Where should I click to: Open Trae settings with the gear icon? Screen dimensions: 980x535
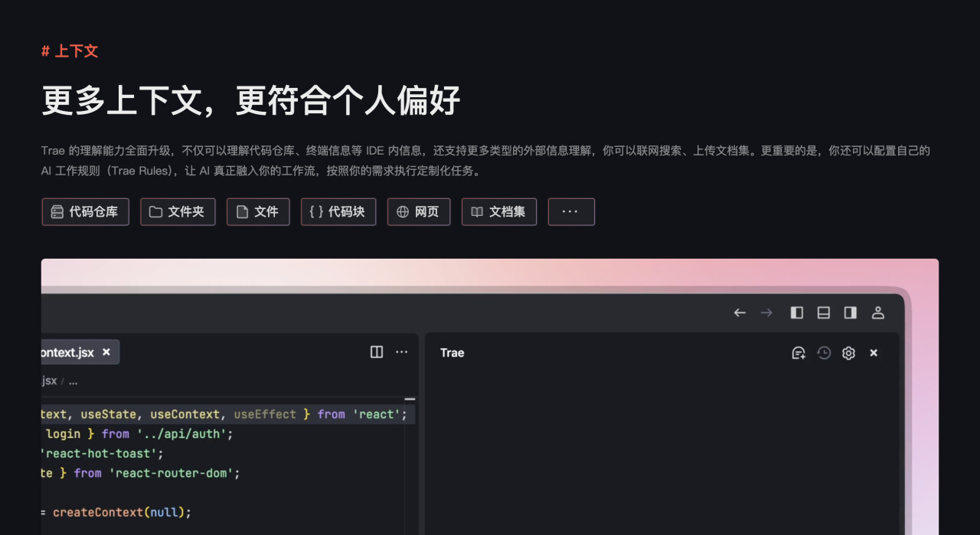[848, 352]
